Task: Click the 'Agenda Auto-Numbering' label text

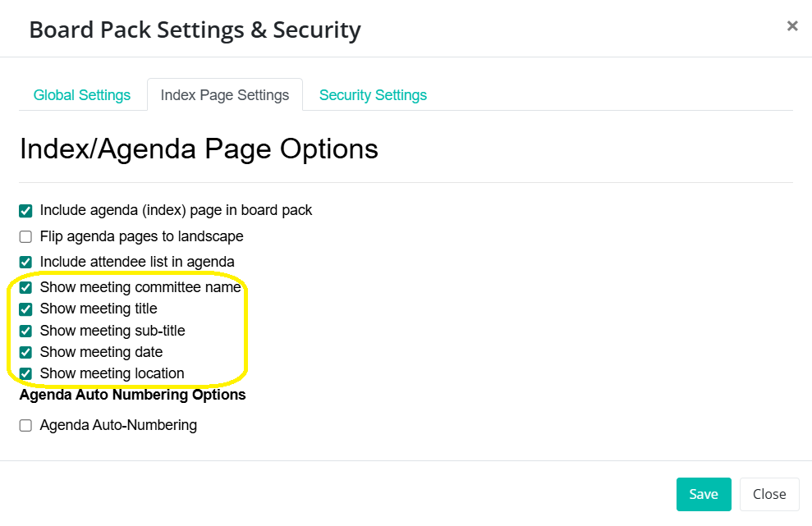Action: tap(118, 425)
